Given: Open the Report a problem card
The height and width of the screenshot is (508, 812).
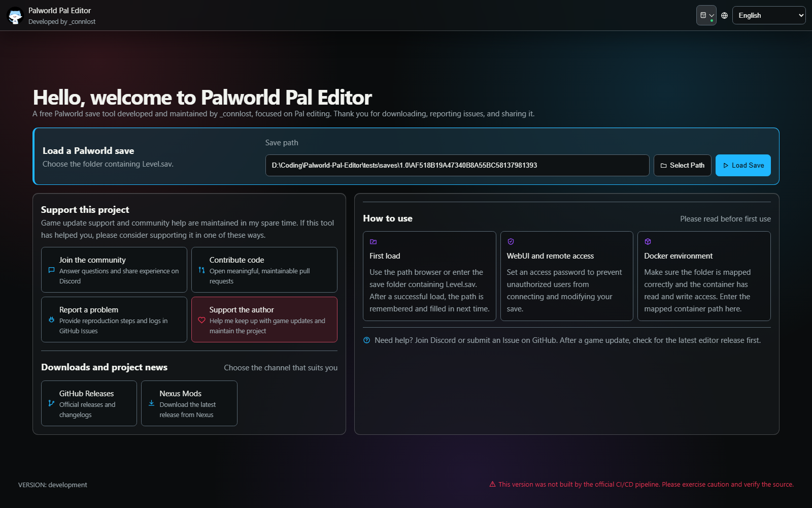Looking at the screenshot, I should pos(114,320).
